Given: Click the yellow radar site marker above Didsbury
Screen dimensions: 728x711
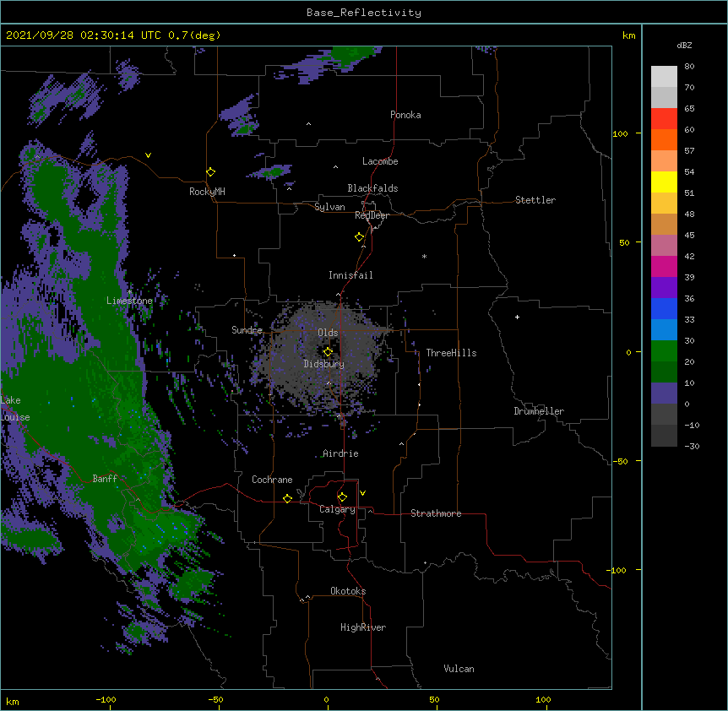Looking at the screenshot, I should (x=328, y=352).
